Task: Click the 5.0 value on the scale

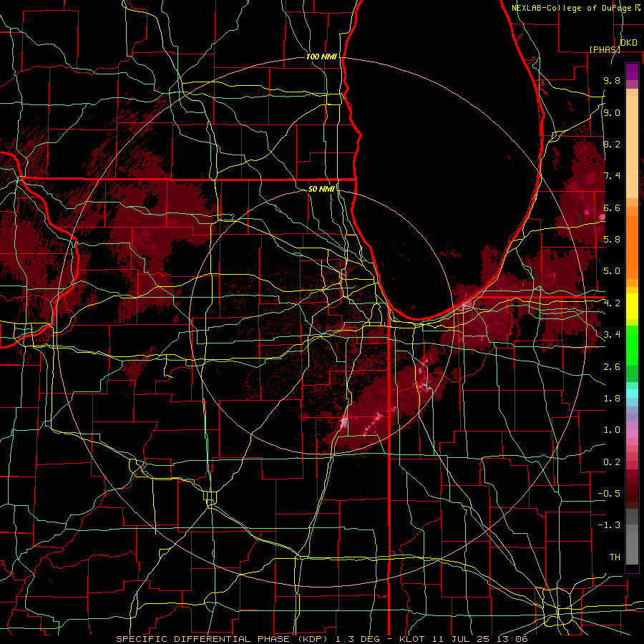Action: (x=612, y=271)
